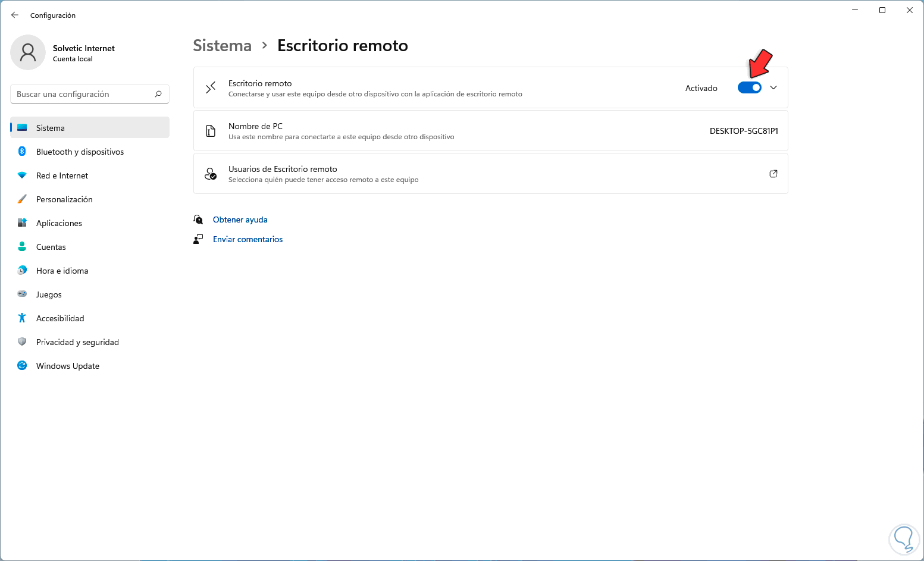Screen dimensions: 924x561
Task: Click the back arrow in title bar
Action: (15, 15)
